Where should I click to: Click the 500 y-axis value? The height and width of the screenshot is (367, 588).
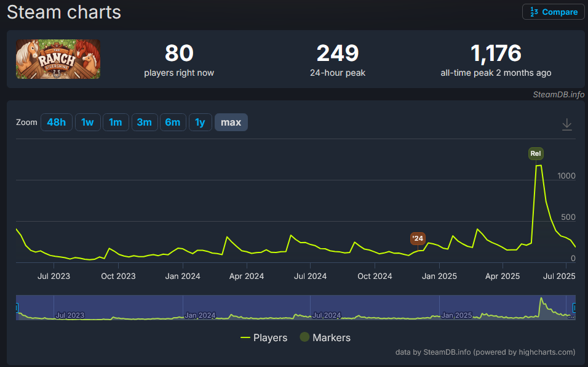(568, 217)
